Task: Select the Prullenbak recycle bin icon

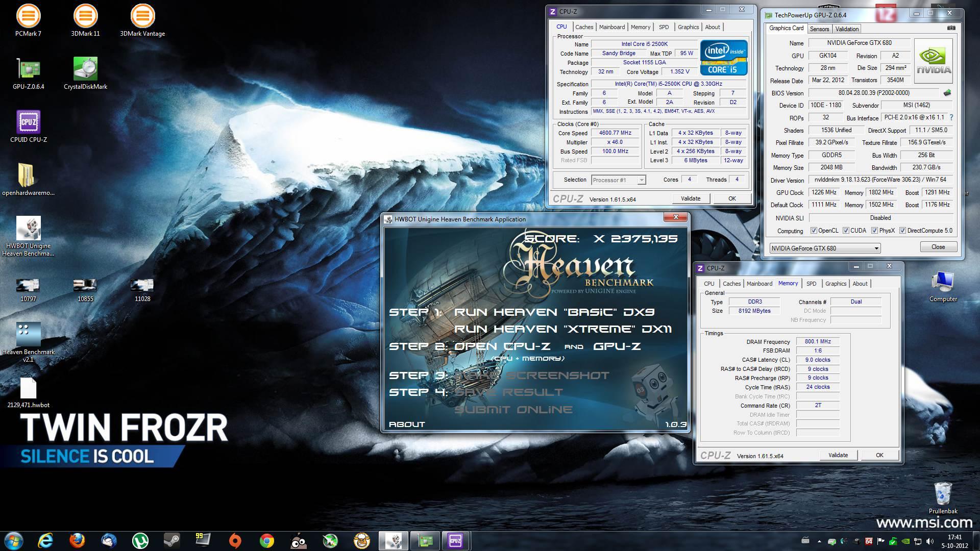Action: coord(943,498)
